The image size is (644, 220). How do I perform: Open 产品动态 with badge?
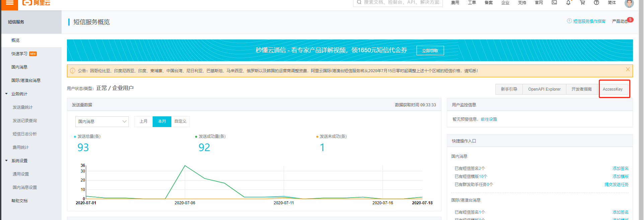pyautogui.click(x=620, y=21)
